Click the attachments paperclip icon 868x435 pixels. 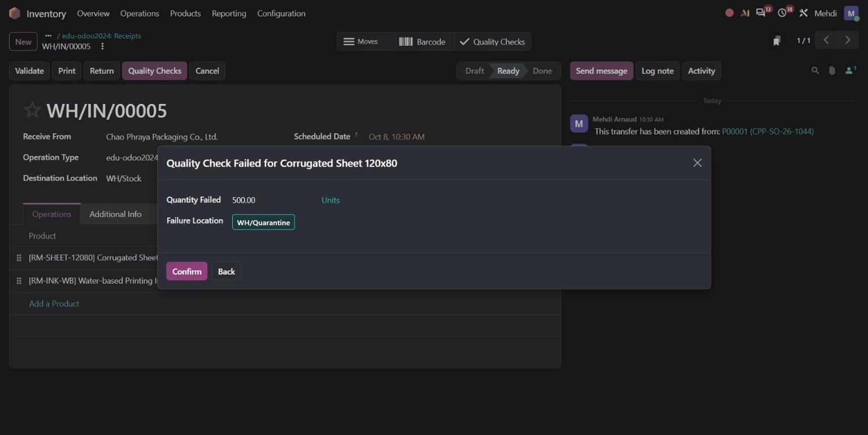(832, 71)
